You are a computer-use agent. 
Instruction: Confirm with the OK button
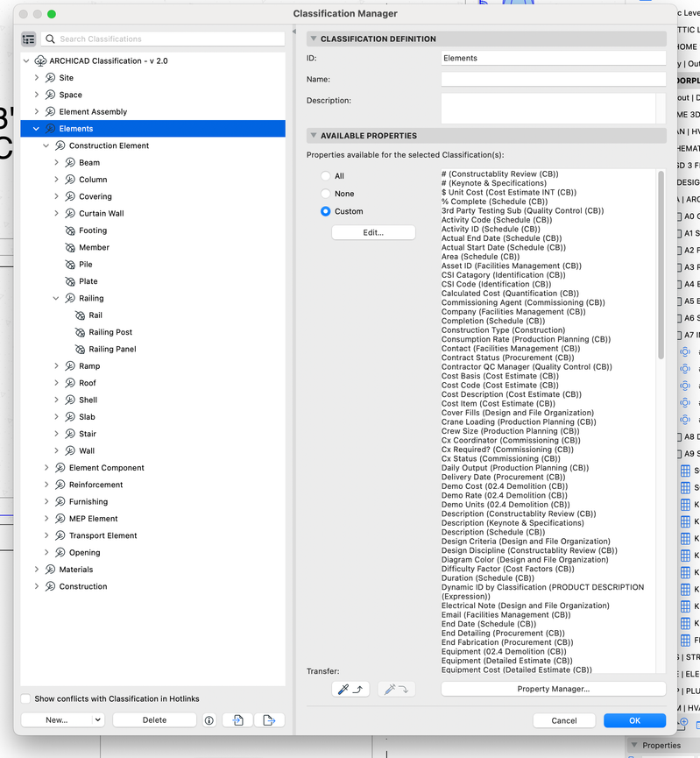635,721
